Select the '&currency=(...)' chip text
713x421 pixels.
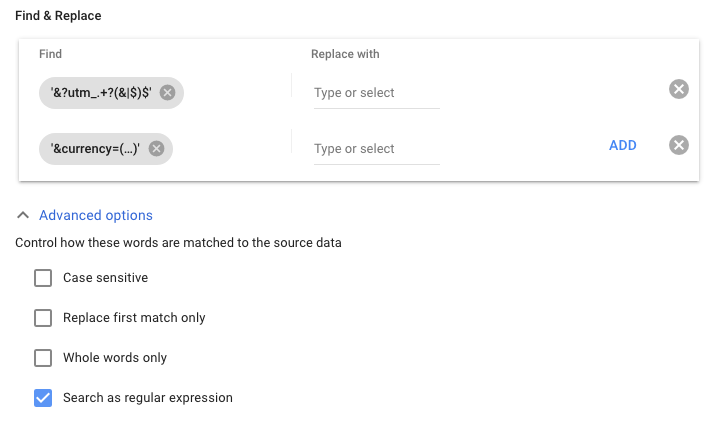[96, 149]
